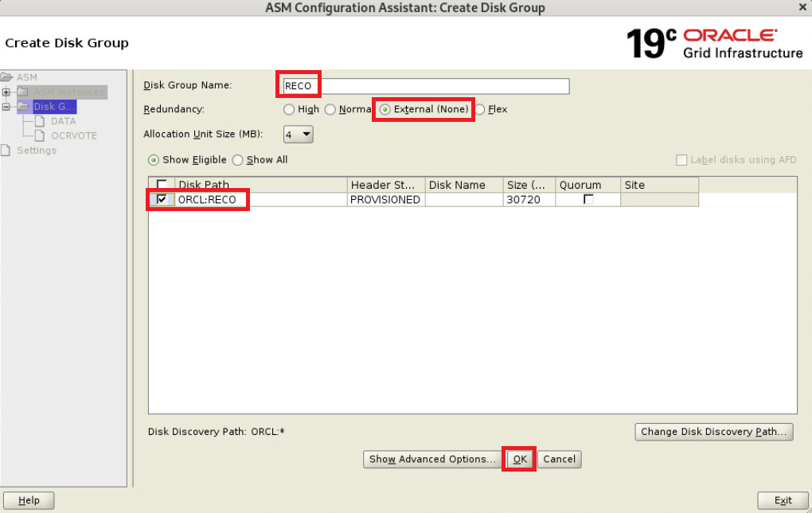Click the ORCL:RECO disk path text
This screenshot has width=812, height=513.
click(x=207, y=199)
